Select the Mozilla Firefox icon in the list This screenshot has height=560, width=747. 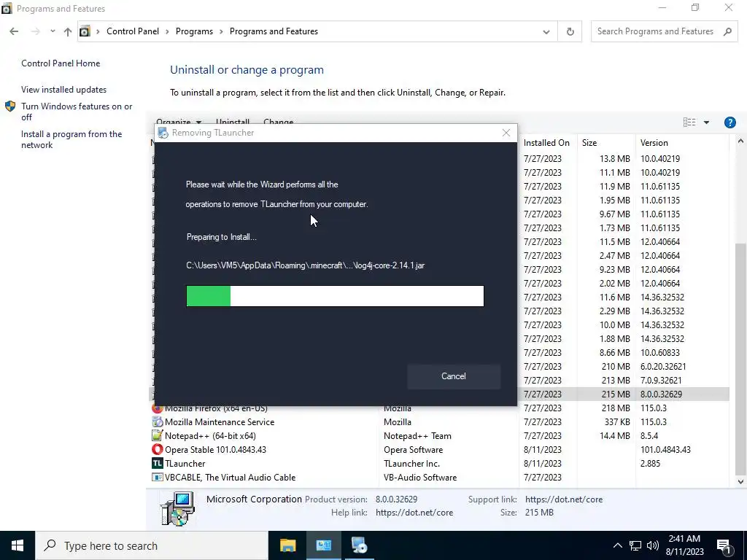158,408
